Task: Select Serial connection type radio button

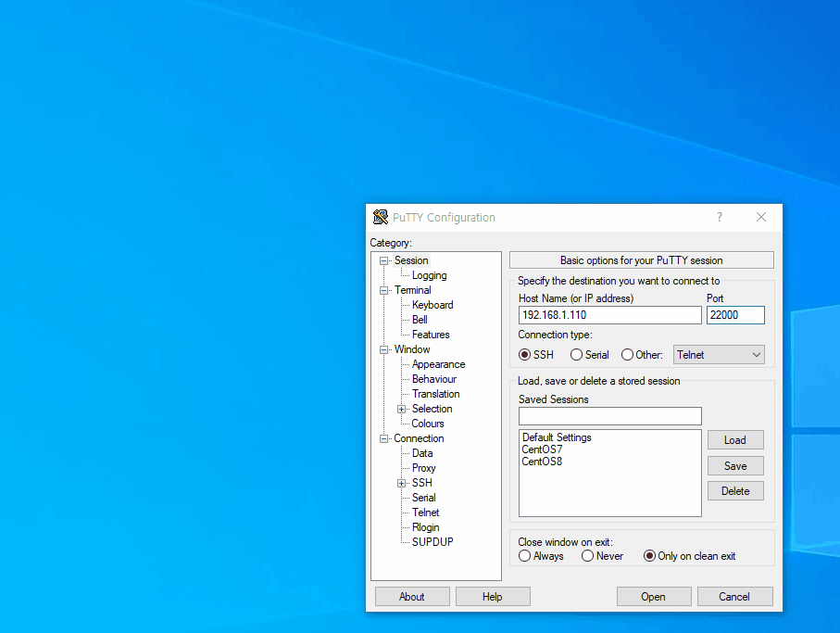Action: (576, 355)
